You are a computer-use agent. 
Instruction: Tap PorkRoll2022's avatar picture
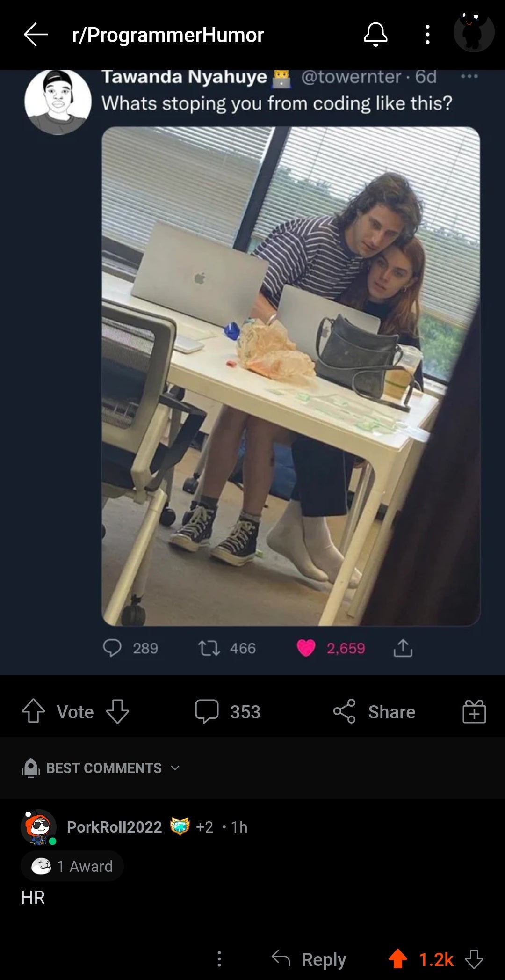(39, 827)
